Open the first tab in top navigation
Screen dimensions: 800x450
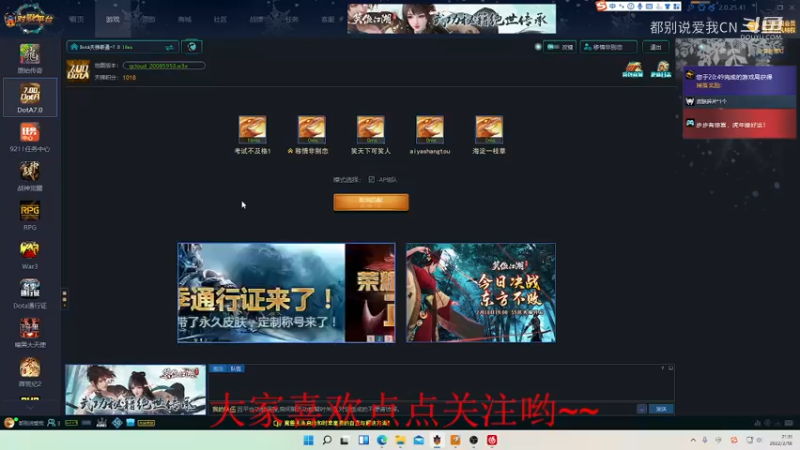(77, 19)
